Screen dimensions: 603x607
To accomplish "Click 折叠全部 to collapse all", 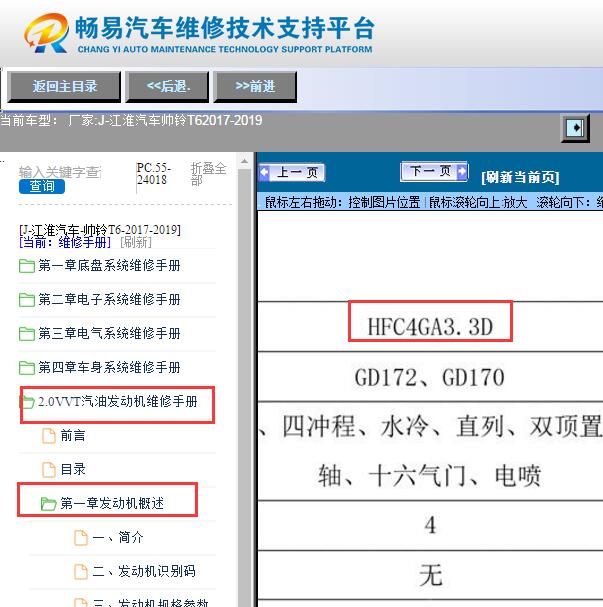I will pos(208,174).
